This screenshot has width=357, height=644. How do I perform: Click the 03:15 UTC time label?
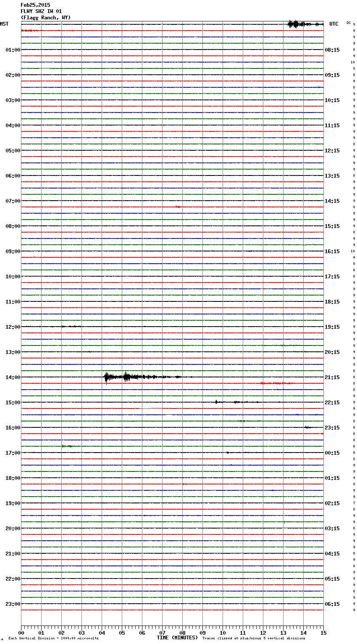pyautogui.click(x=332, y=529)
